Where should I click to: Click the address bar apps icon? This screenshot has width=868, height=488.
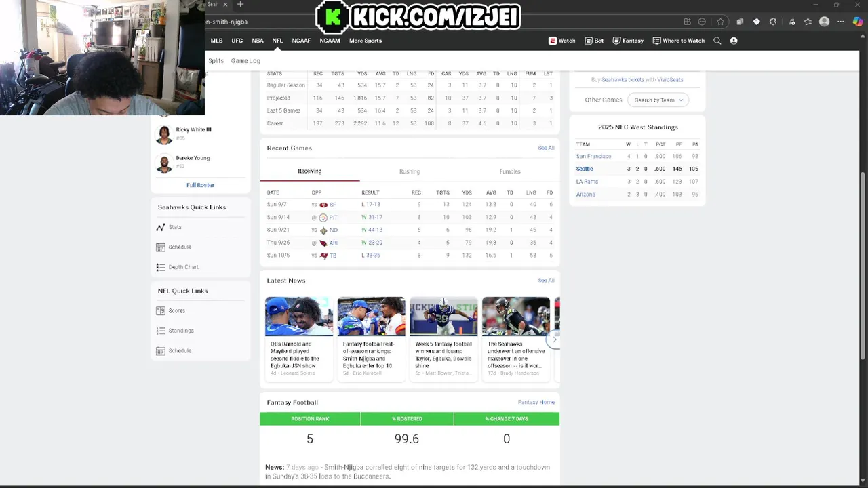tap(687, 22)
